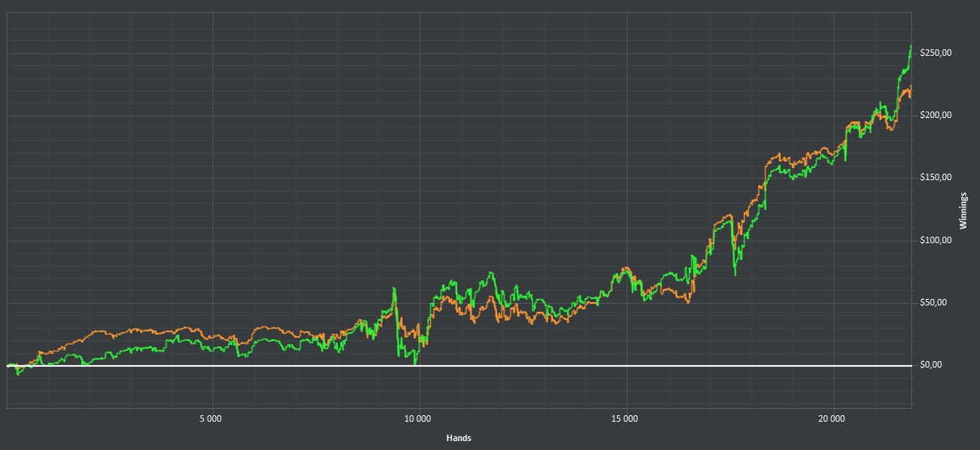This screenshot has width=980, height=450.
Task: Select green spike peak just before 10 000 hands
Action: [394, 288]
